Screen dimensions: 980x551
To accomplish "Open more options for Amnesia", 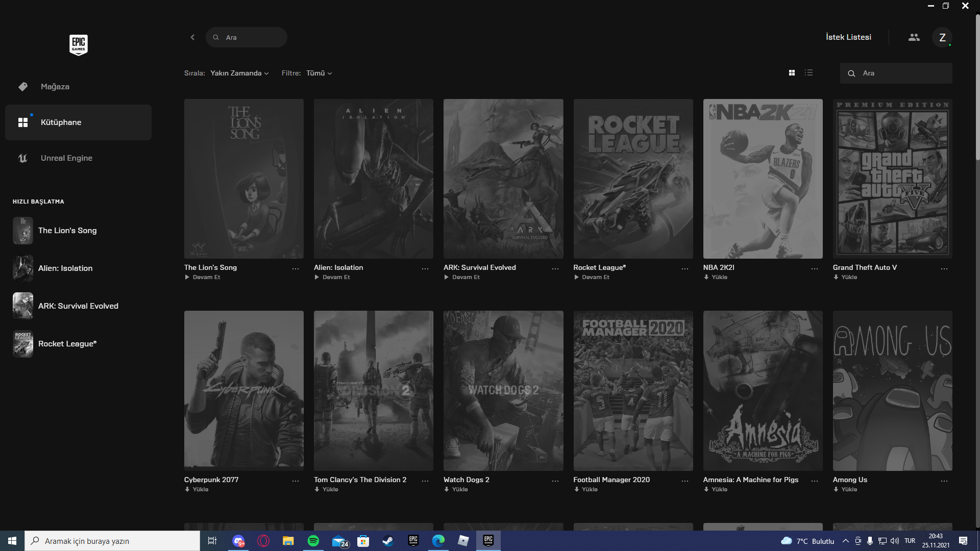I will click(815, 481).
